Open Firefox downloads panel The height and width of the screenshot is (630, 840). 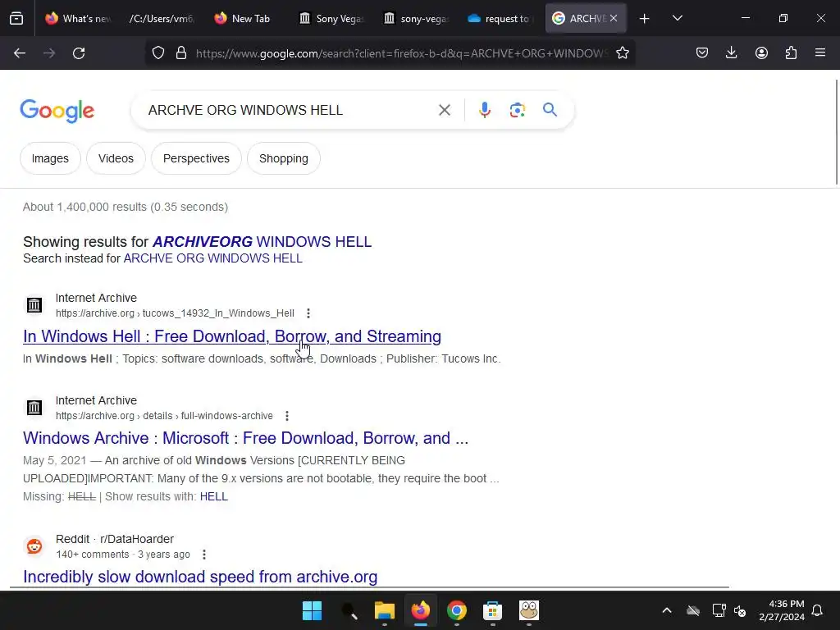[731, 53]
